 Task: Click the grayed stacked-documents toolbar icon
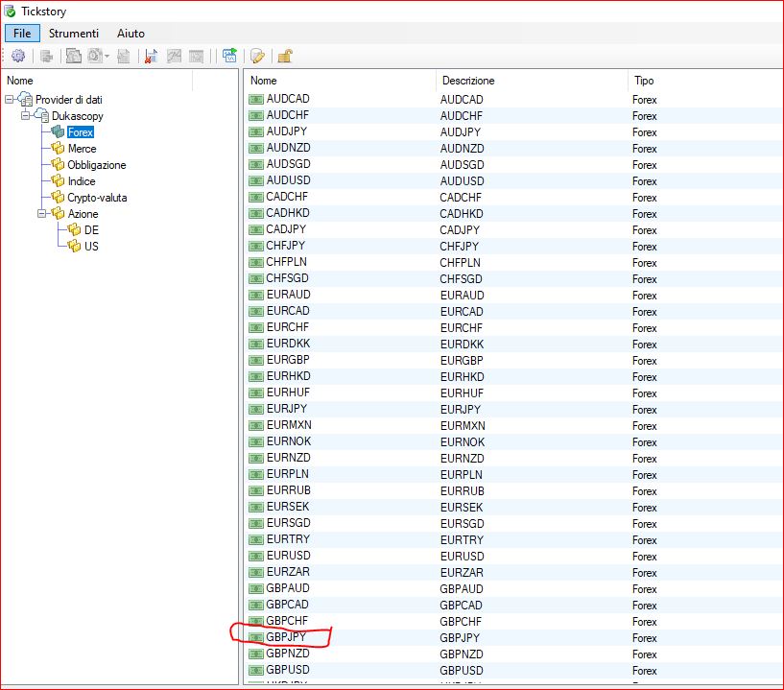pos(74,56)
